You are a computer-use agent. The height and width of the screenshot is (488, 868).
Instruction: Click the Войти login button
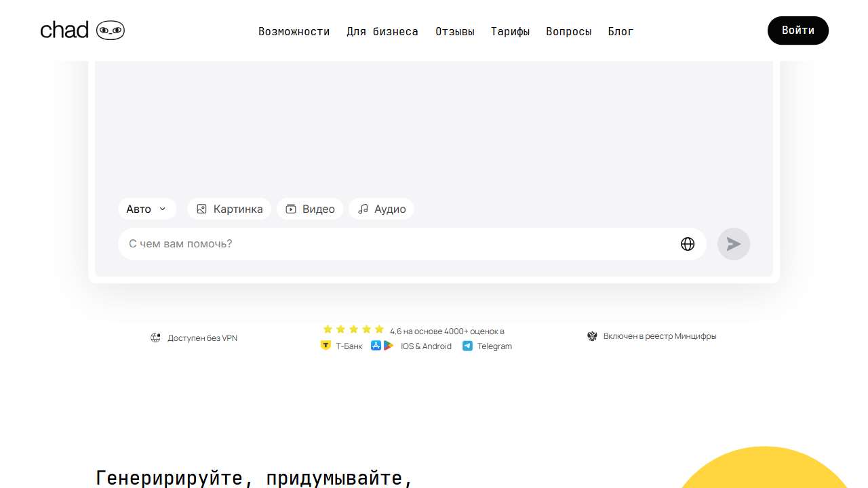pyautogui.click(x=797, y=30)
